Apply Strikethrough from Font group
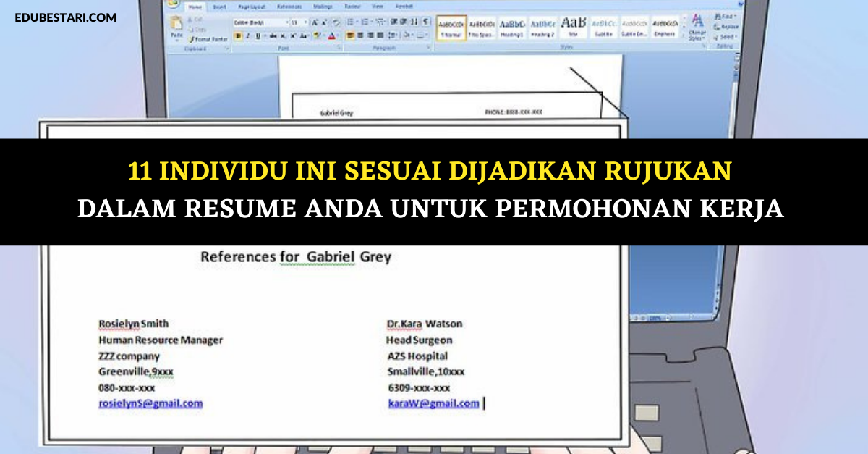The width and height of the screenshot is (868, 454). click(x=273, y=35)
